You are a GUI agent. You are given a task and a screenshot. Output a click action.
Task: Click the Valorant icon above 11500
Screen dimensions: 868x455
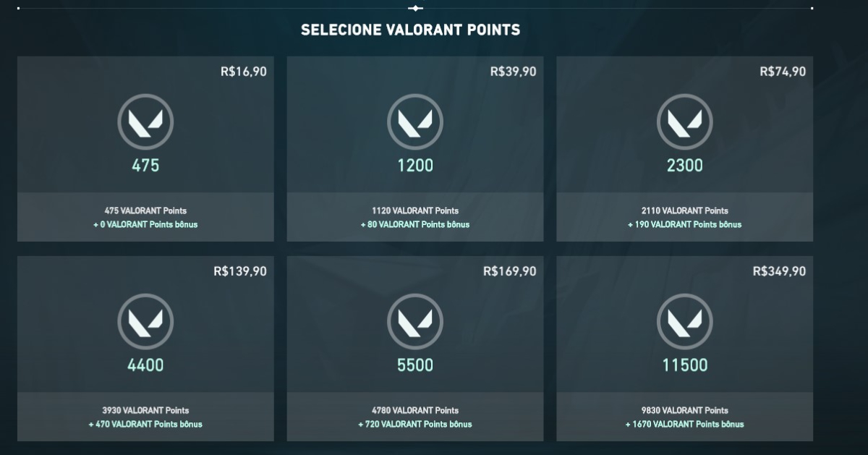click(684, 321)
